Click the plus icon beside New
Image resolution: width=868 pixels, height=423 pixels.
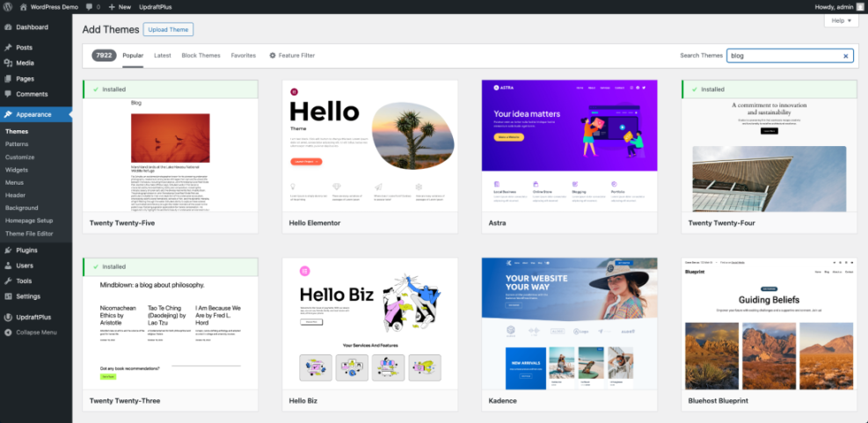112,7
